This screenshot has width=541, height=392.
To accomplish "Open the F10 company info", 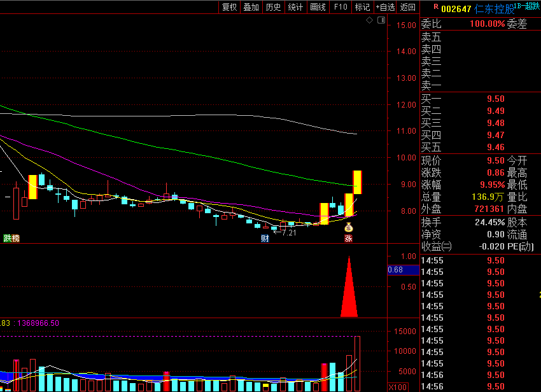I will point(341,7).
